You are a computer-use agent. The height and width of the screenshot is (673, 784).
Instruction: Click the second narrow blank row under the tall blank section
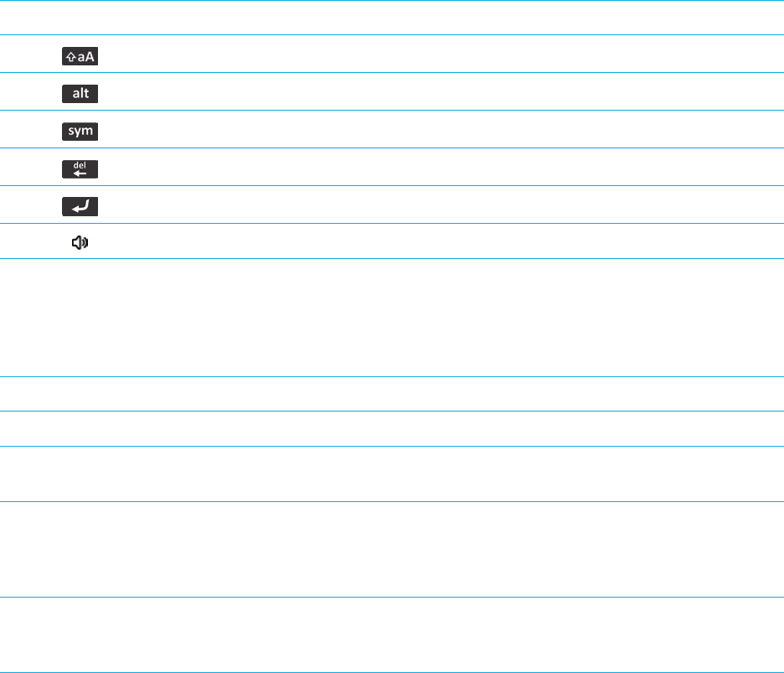point(392,429)
